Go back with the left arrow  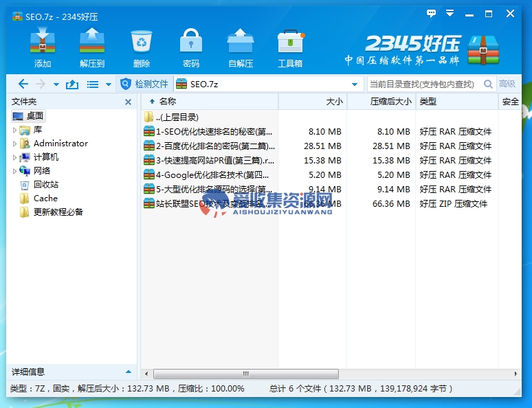[x=23, y=84]
